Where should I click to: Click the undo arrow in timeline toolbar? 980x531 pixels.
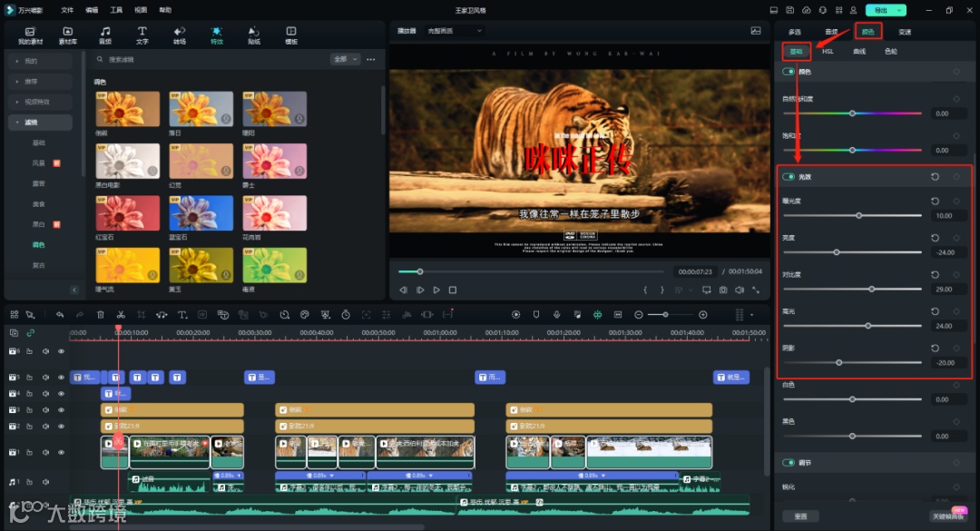click(x=60, y=314)
